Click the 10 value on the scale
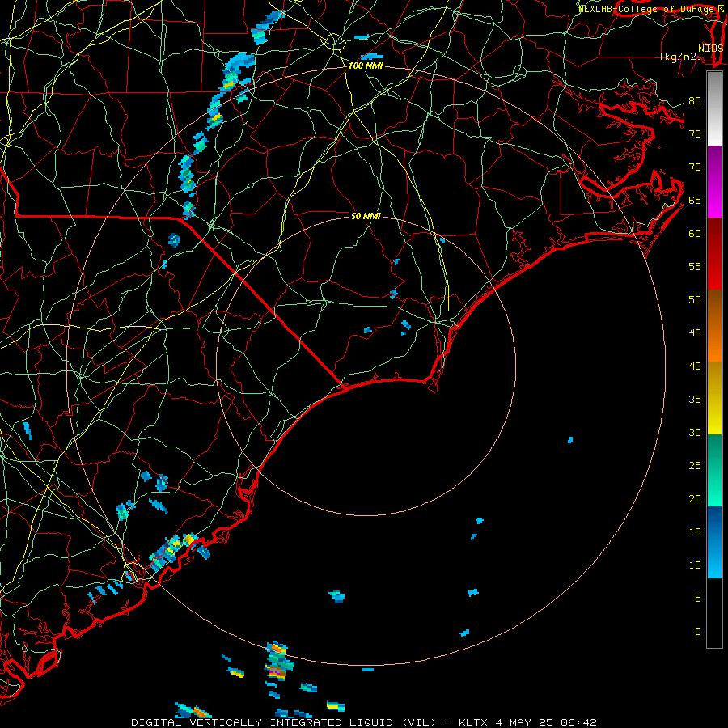The image size is (728, 728). (x=695, y=565)
